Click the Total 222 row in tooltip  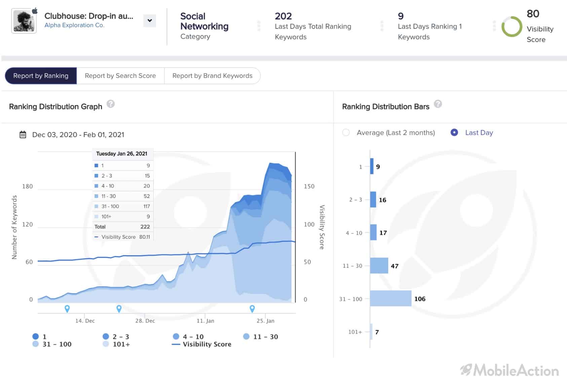pos(122,227)
